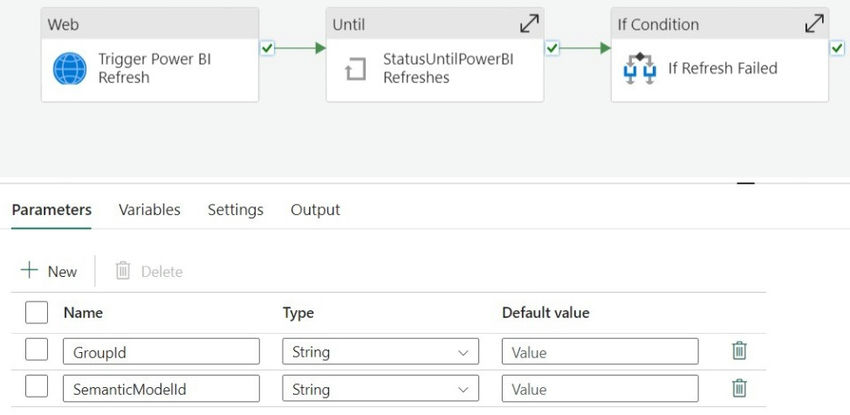This screenshot has width=850, height=415.
Task: Tick the SemanticModelId row checkbox
Action: [x=37, y=388]
